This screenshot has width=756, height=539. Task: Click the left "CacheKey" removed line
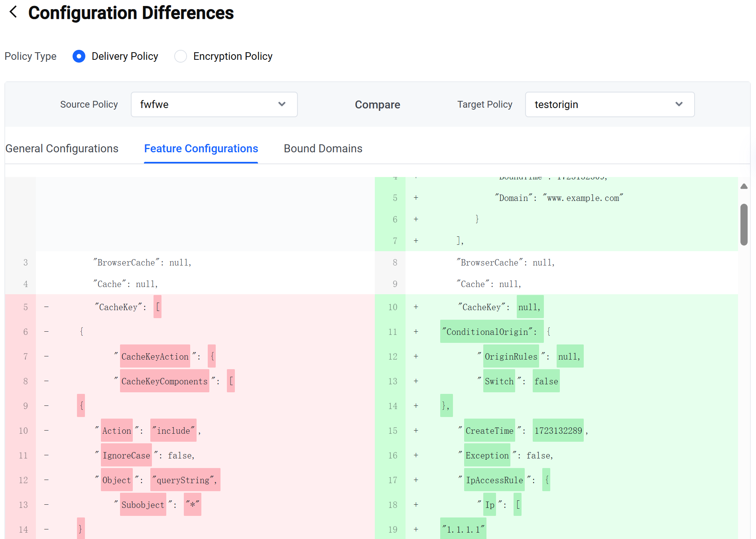click(190, 307)
